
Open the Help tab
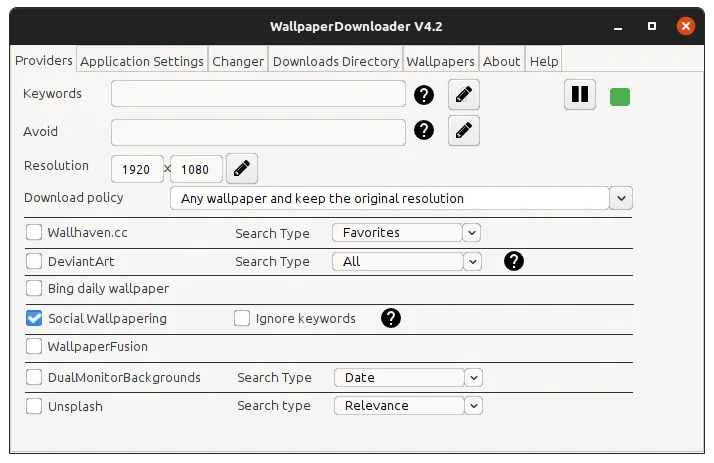tap(544, 61)
